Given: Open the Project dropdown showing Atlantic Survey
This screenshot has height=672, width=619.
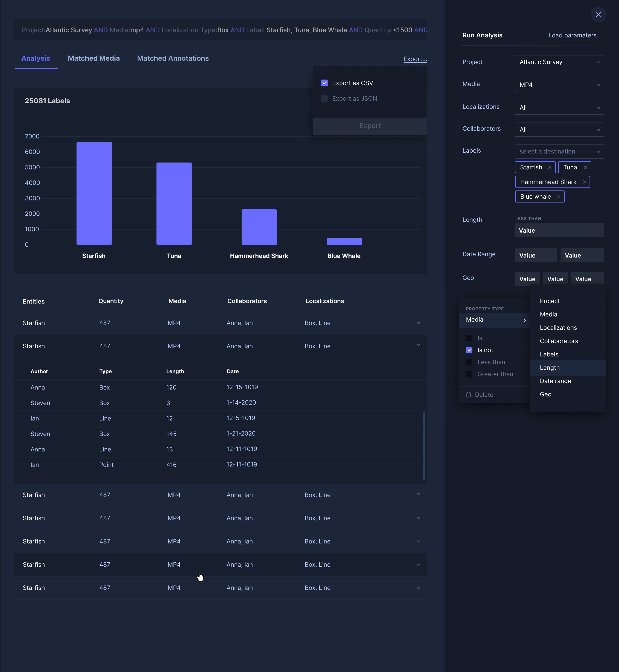Looking at the screenshot, I should 559,62.
